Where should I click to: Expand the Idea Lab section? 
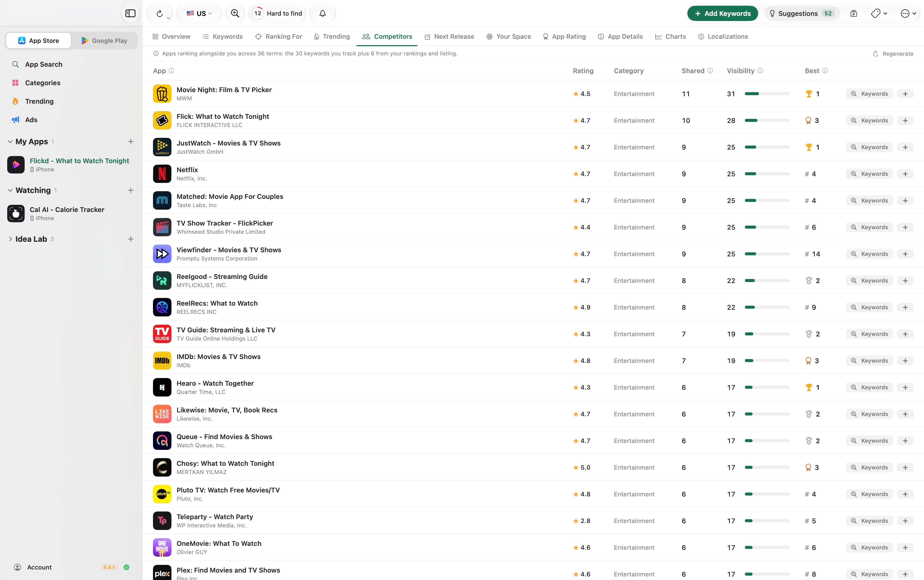pos(10,239)
